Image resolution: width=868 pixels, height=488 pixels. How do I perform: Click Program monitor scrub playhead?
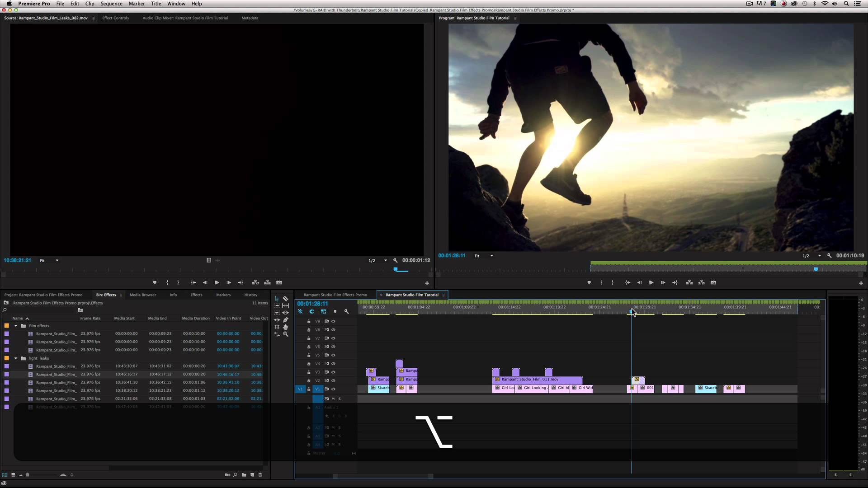point(816,269)
